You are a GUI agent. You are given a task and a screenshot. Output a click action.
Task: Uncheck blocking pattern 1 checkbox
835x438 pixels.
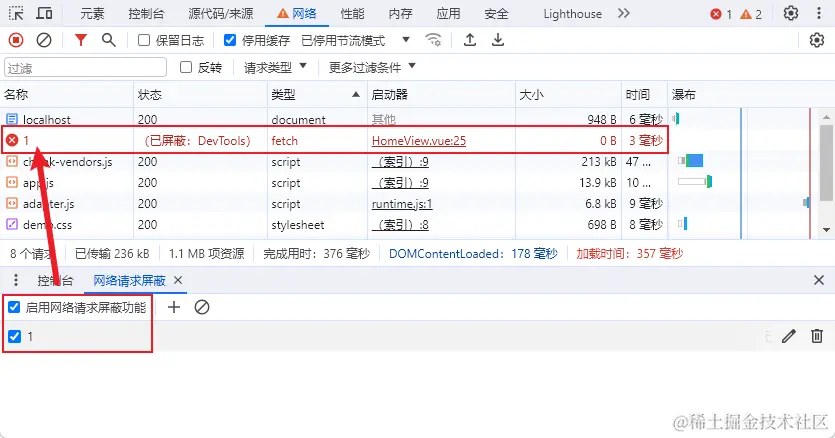click(x=14, y=336)
